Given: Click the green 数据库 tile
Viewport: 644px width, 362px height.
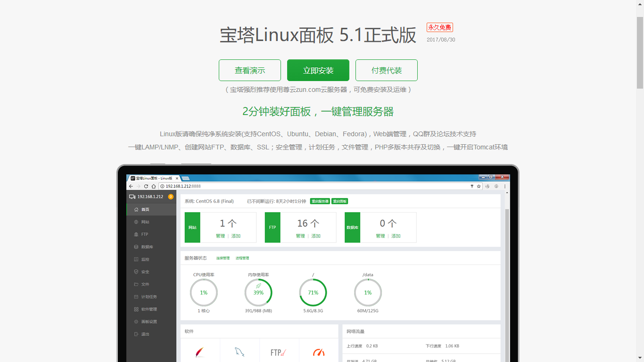Looking at the screenshot, I should point(353,227).
